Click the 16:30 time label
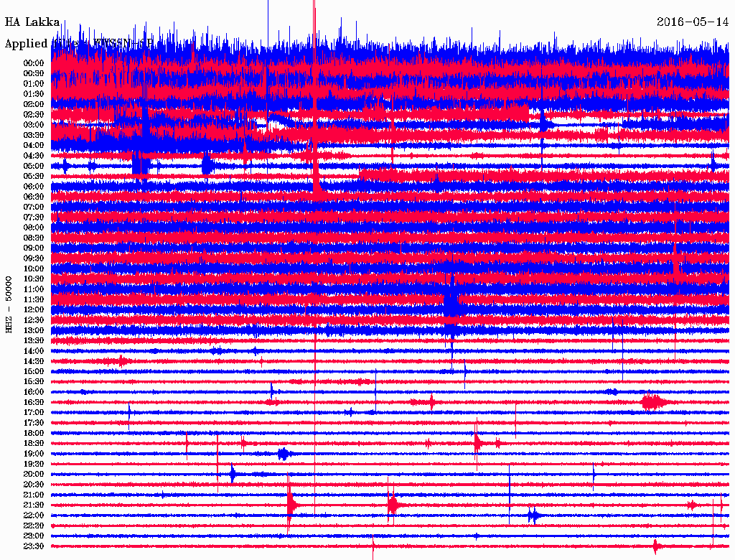 (x=34, y=403)
